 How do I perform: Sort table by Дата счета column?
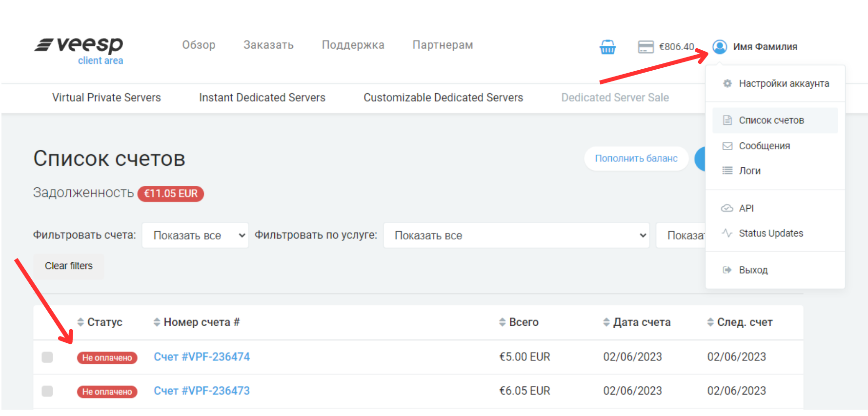tap(637, 322)
